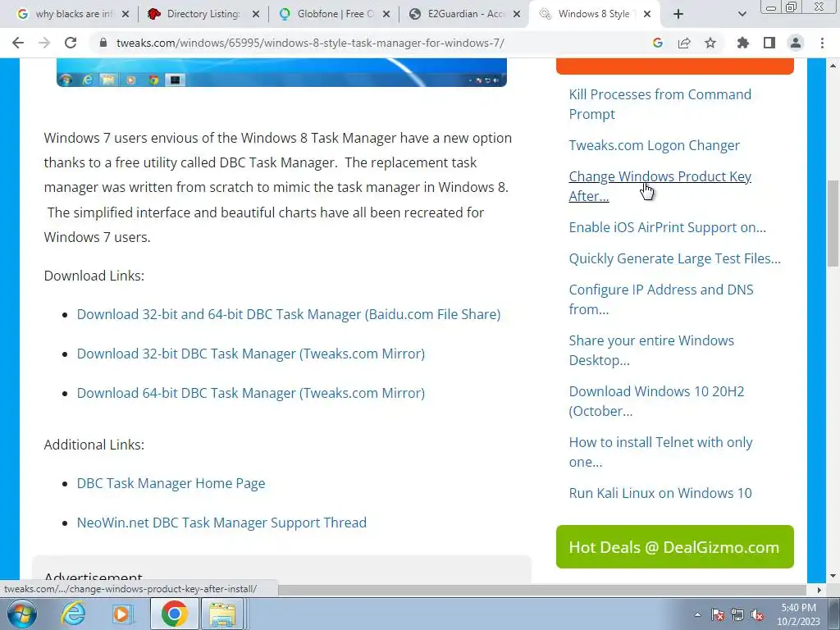Click the scroll down arrow
Viewport: 840px width, 630px height.
point(833,576)
